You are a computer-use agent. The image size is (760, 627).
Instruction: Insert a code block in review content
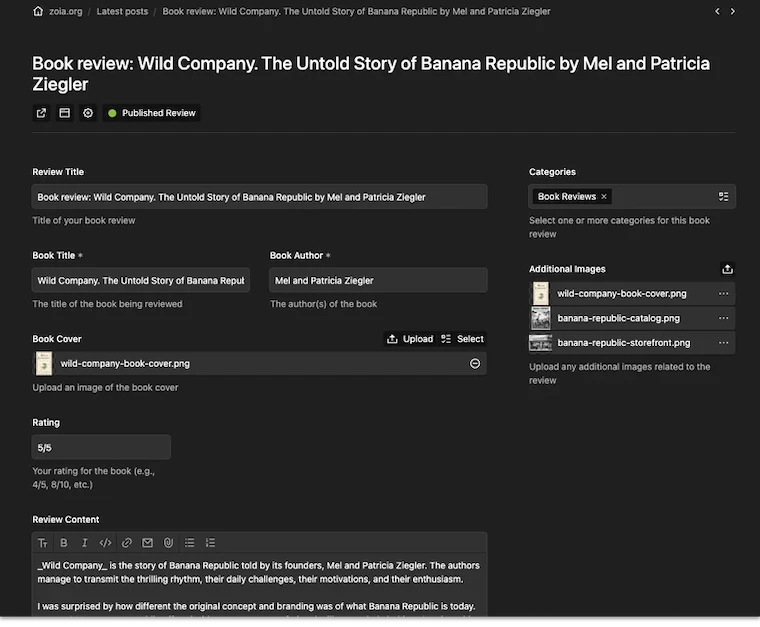click(x=106, y=543)
